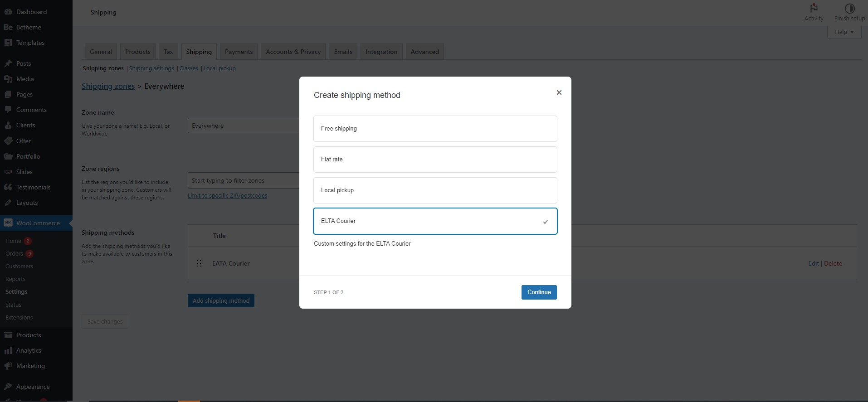Select the Free shipping option
This screenshot has width=868, height=402.
pos(434,129)
